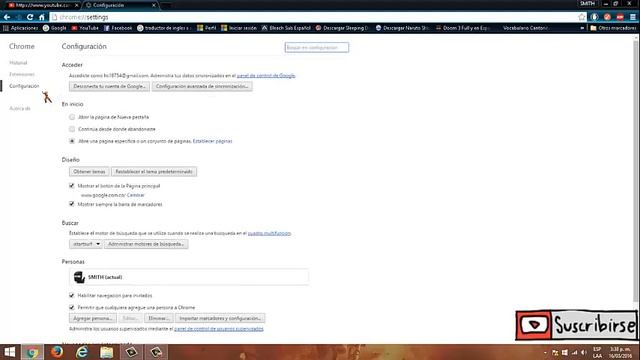
Task: Open the Windows Start button
Action: pos(9,352)
